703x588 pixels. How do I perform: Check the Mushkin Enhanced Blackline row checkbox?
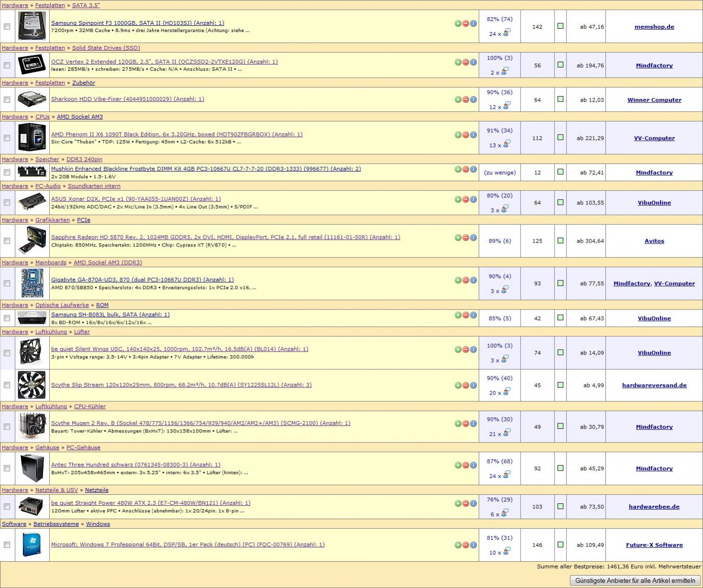pos(7,172)
